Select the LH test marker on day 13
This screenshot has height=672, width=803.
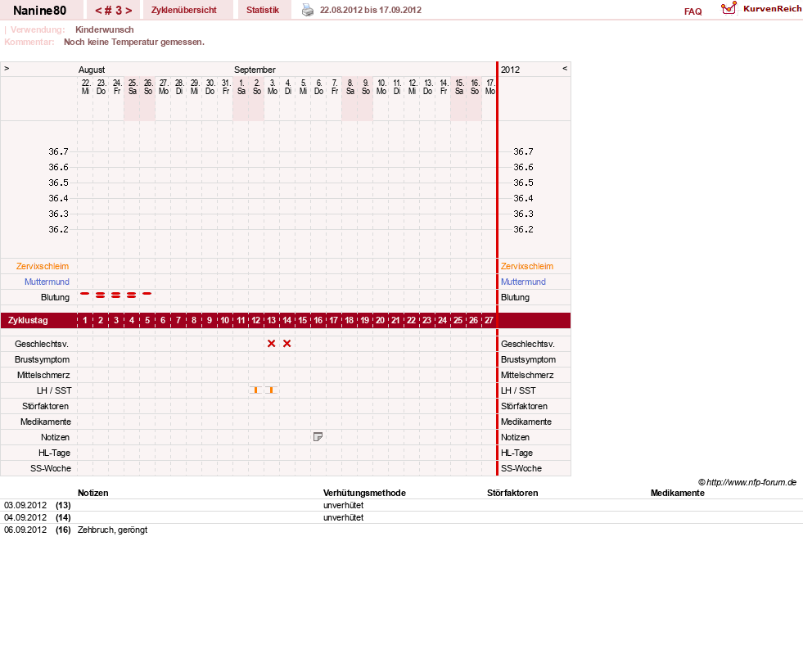272,390
